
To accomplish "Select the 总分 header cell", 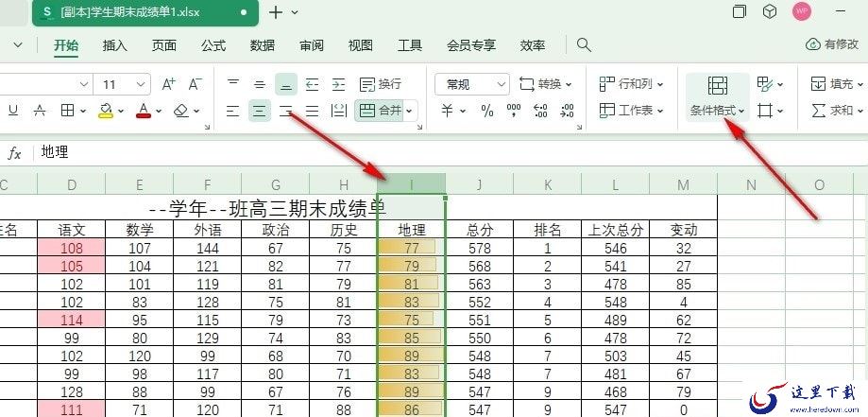I will click(480, 230).
